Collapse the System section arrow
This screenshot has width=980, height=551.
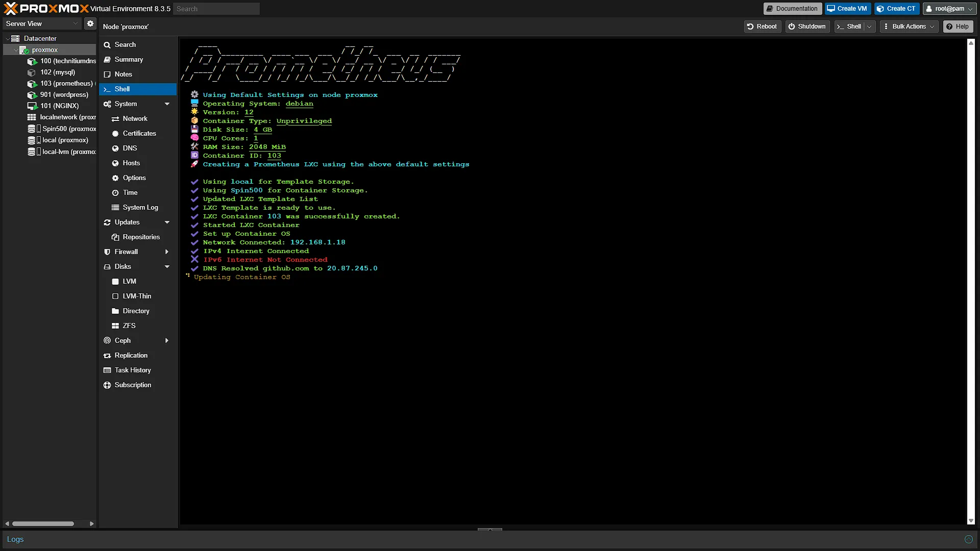point(167,104)
